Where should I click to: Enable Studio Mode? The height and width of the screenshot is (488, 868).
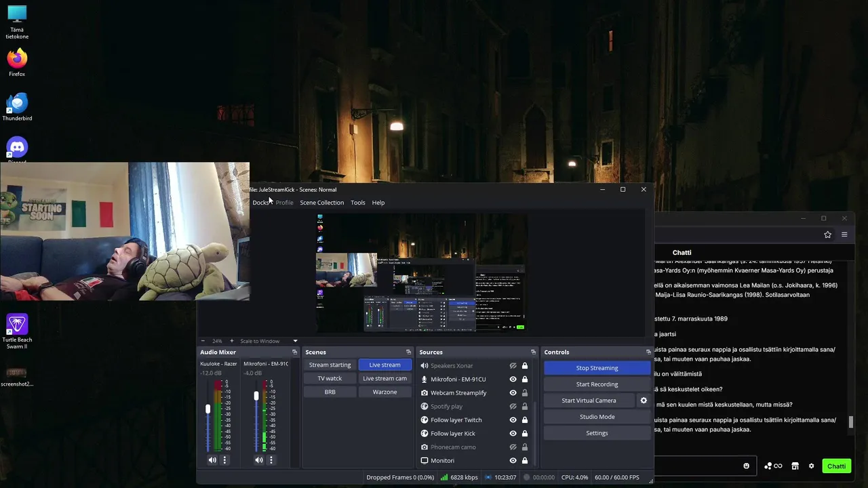(597, 417)
